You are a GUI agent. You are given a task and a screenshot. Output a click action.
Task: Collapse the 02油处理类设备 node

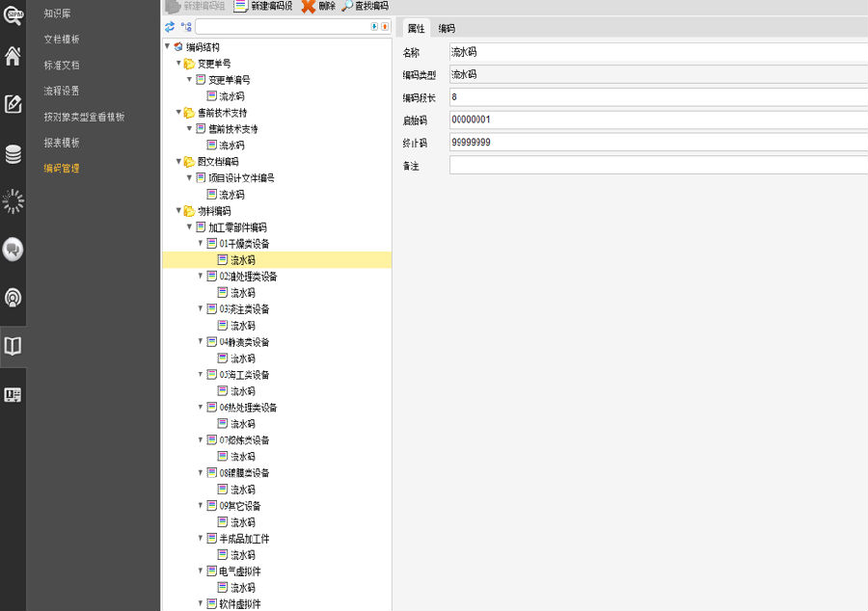[201, 276]
